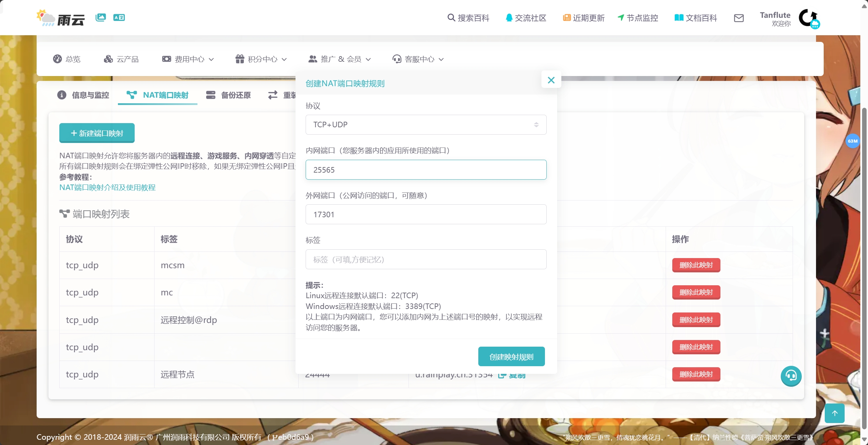The width and height of the screenshot is (868, 445).
Task: View 近期更新 recent updates
Action: 583,18
